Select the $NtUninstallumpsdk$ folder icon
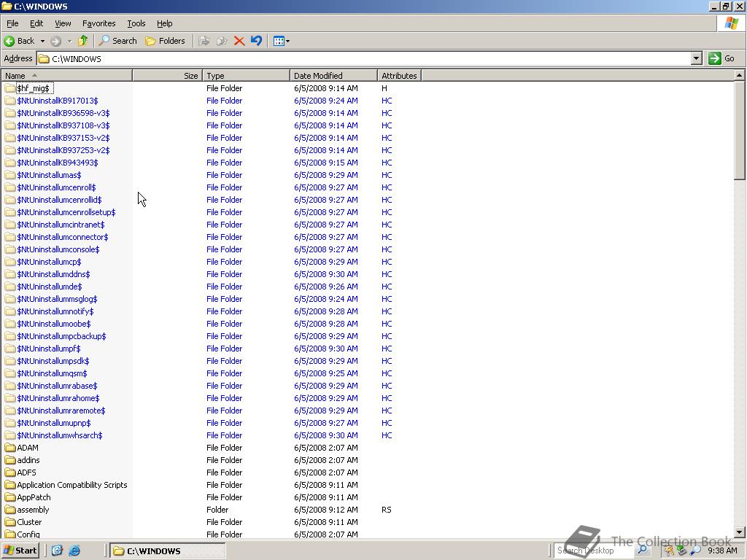Image resolution: width=747 pixels, height=560 pixels. point(10,360)
